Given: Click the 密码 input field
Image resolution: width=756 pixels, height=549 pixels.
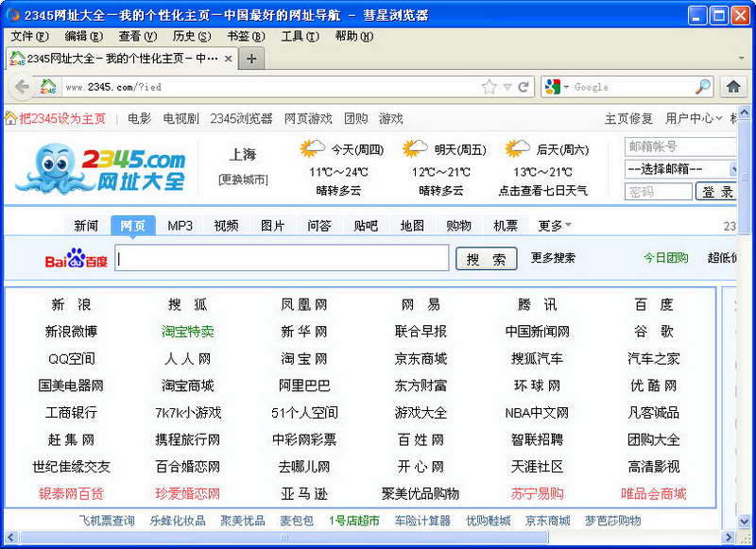Looking at the screenshot, I should click(x=658, y=192).
